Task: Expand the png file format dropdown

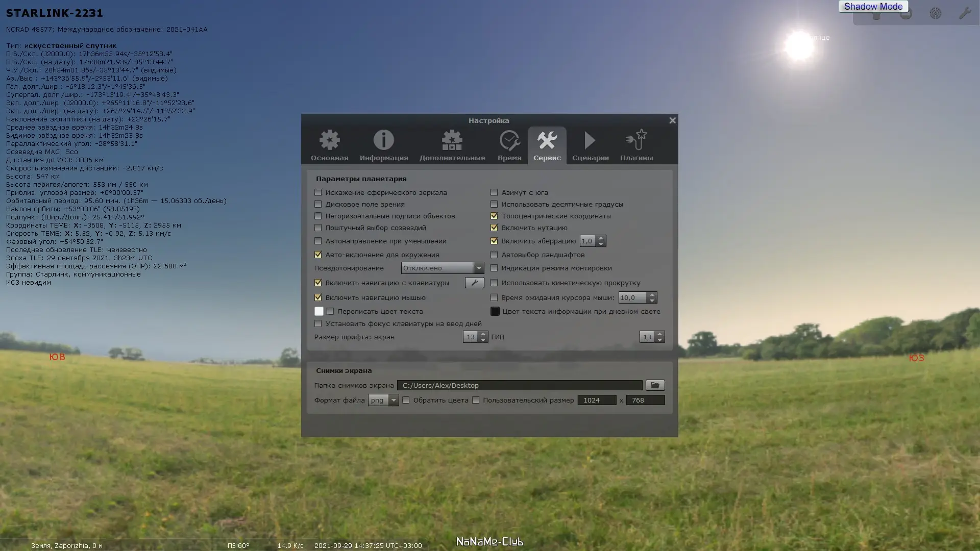Action: pos(383,400)
